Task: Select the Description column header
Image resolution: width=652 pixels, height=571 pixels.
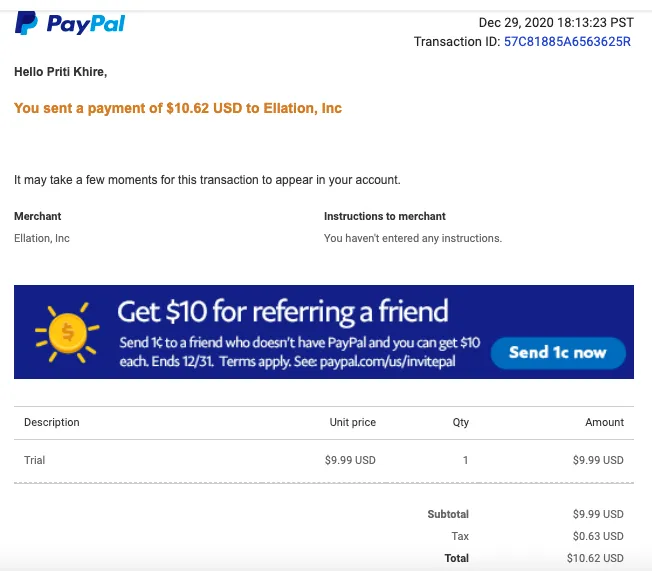Action: tap(52, 422)
